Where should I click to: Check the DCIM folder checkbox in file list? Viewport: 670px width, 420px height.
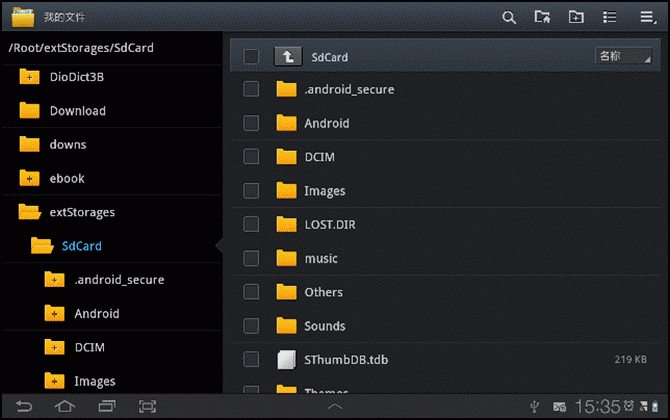(251, 157)
